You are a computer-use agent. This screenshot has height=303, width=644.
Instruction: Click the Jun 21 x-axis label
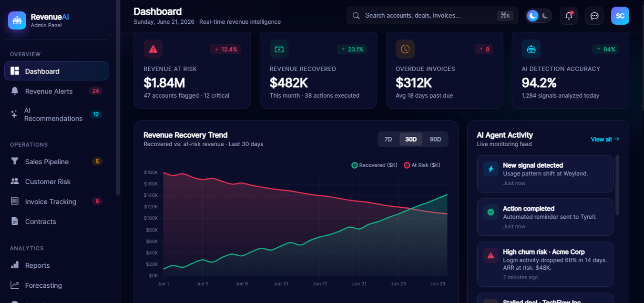click(x=359, y=283)
